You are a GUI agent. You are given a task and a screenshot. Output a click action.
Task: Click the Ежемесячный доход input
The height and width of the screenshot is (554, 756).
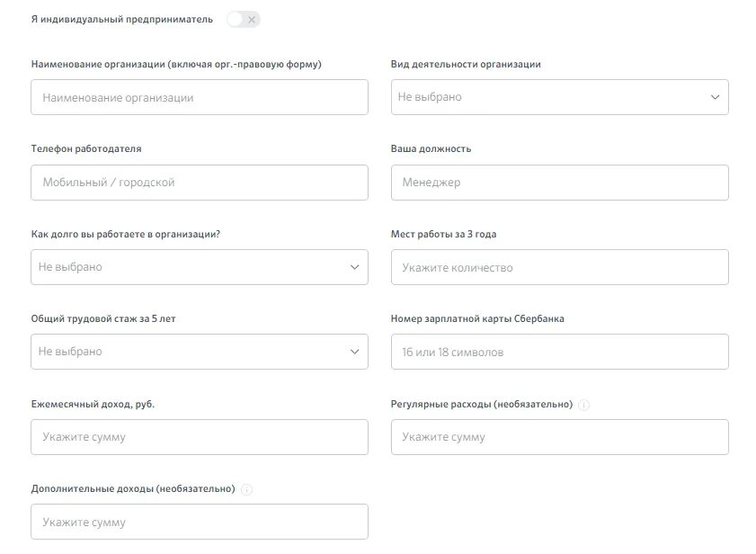tap(199, 437)
